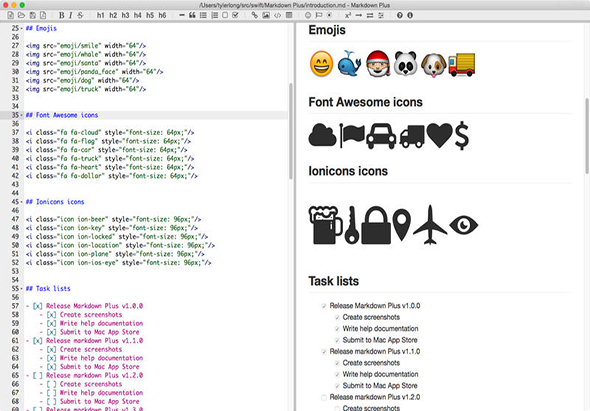Viewport: 590px width, 411px height.
Task: Open about info with the i icon
Action: coord(410,15)
